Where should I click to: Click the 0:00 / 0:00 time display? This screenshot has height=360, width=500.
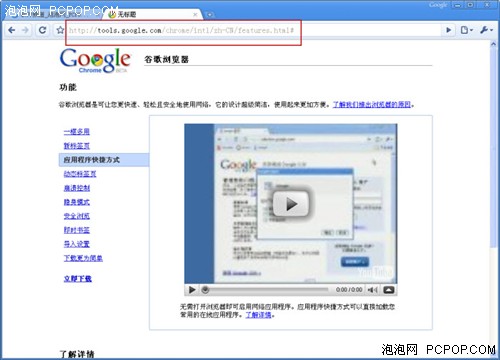click(349, 290)
